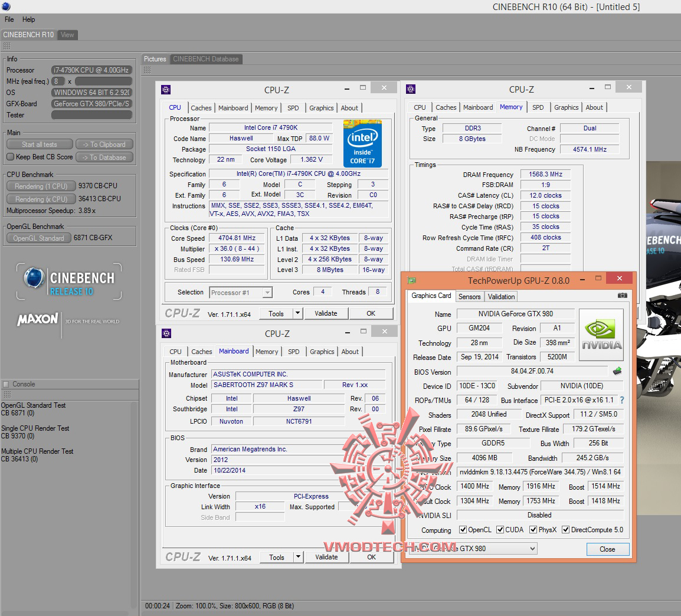The image size is (681, 616).
Task: Click the 4704.81 MHz Core Speed value
Action: pyautogui.click(x=237, y=238)
